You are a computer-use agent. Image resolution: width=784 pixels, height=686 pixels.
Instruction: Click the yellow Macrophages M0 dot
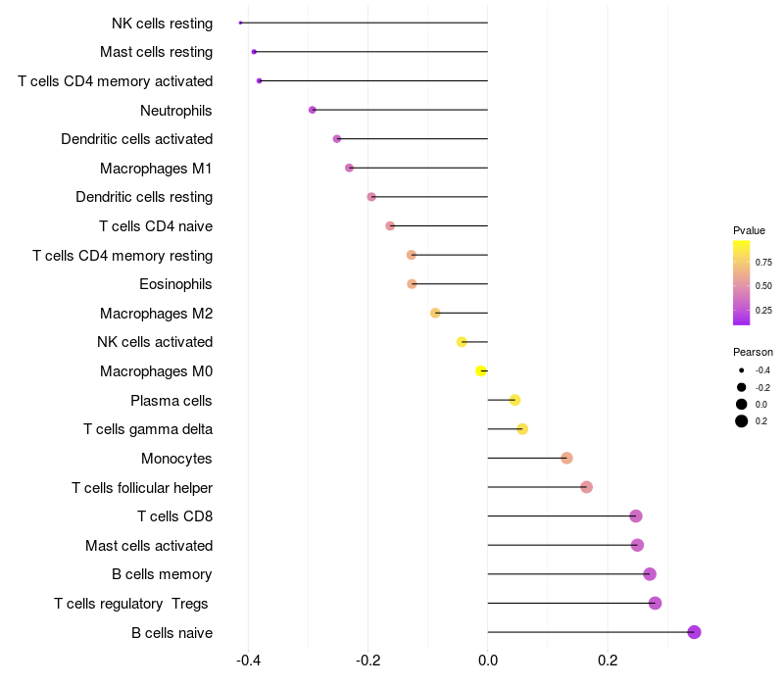tap(480, 371)
